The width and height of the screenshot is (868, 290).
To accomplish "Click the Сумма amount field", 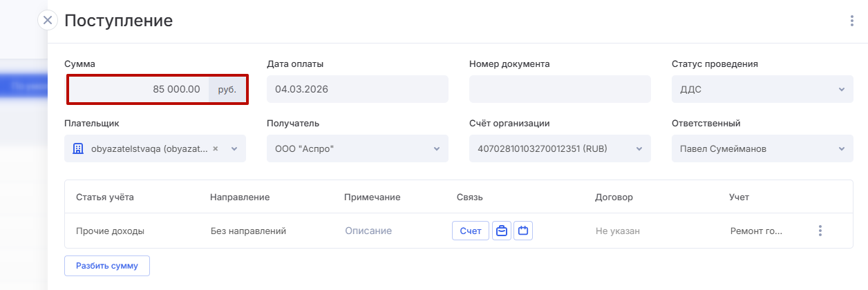I will 138,89.
